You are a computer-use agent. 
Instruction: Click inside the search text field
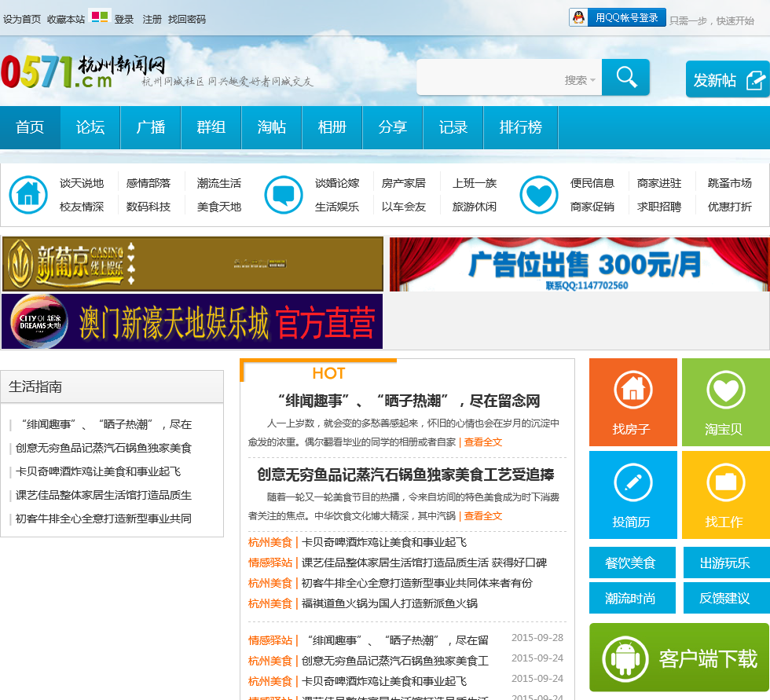click(489, 78)
